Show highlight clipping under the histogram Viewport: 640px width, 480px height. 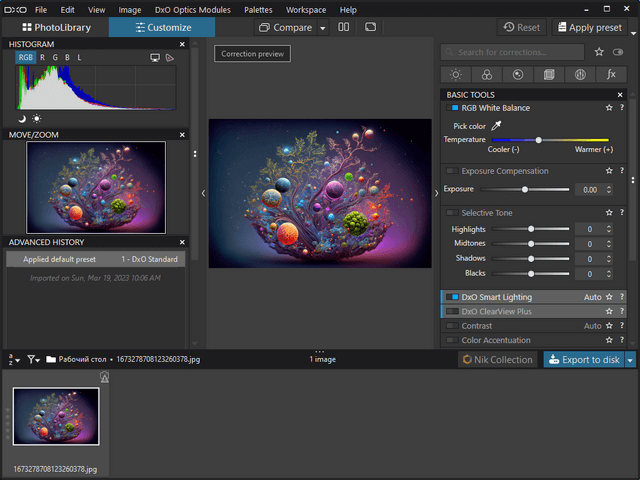37,119
